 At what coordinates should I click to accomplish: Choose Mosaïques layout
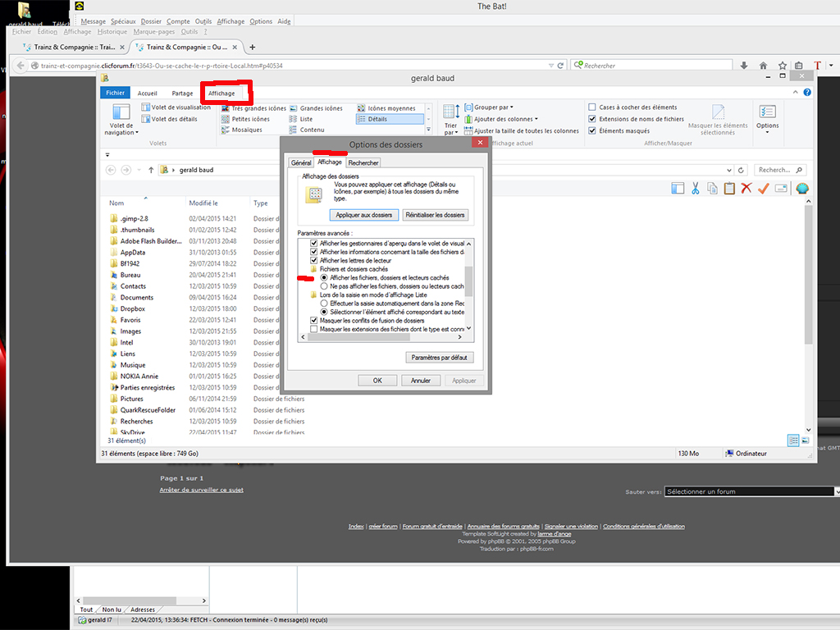242,130
